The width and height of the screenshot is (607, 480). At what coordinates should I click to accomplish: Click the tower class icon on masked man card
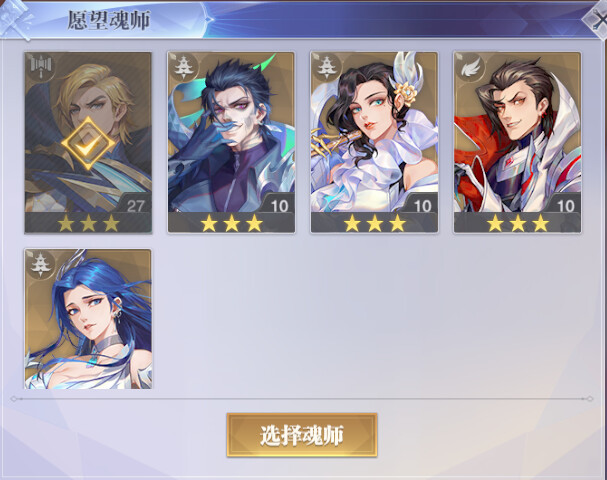(x=182, y=67)
